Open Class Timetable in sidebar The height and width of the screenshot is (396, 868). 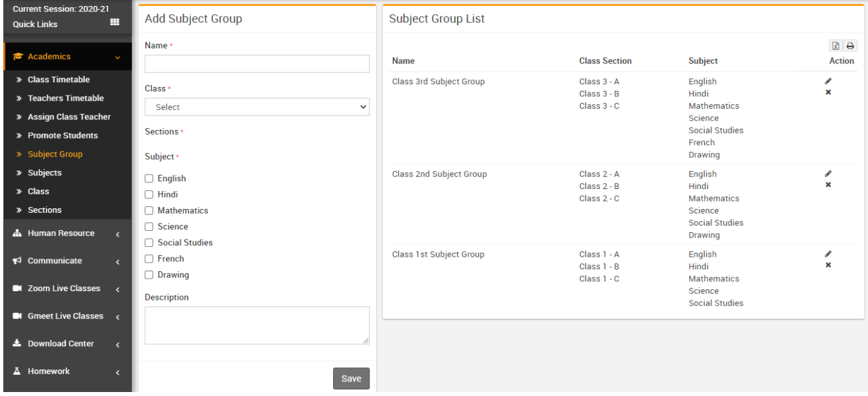tap(58, 80)
